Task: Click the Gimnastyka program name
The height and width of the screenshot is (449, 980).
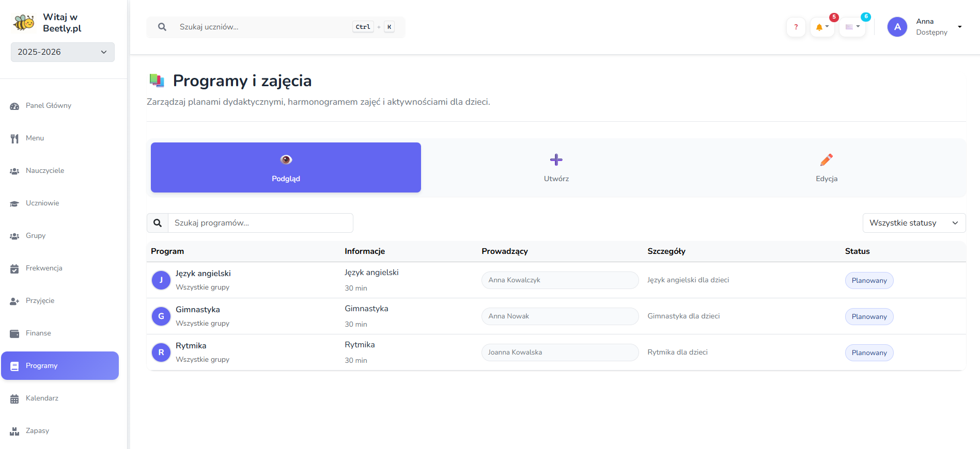Action: pos(198,310)
